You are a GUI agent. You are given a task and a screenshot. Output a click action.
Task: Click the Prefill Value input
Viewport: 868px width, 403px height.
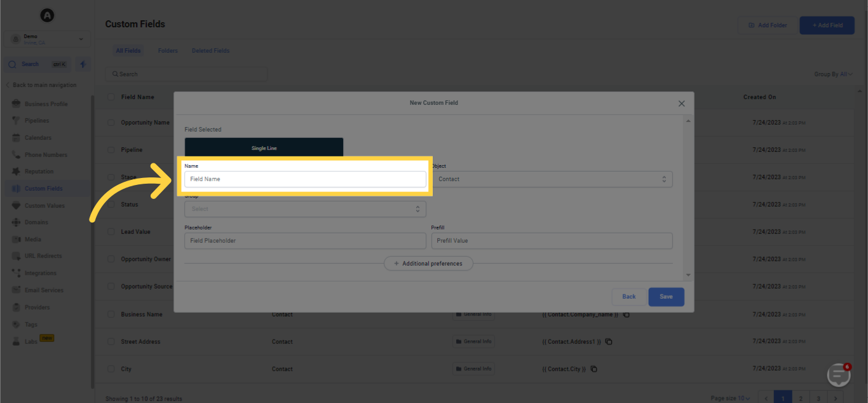pyautogui.click(x=552, y=241)
